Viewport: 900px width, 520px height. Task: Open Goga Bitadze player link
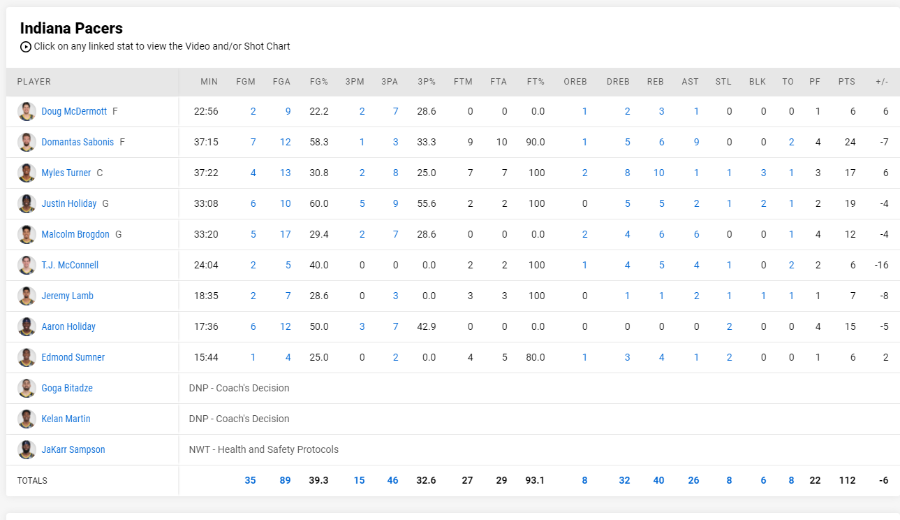[x=67, y=388]
